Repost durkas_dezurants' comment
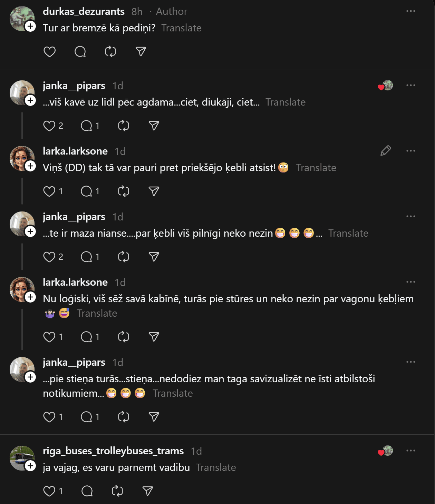Image resolution: width=435 pixels, height=504 pixels. pos(110,52)
